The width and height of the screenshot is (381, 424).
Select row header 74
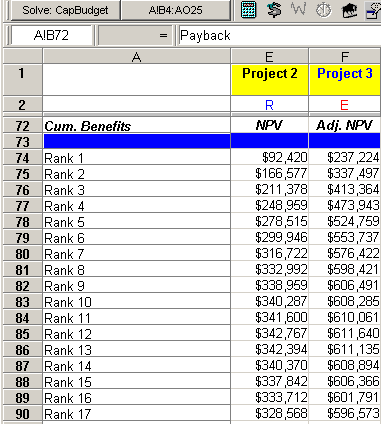click(x=22, y=158)
